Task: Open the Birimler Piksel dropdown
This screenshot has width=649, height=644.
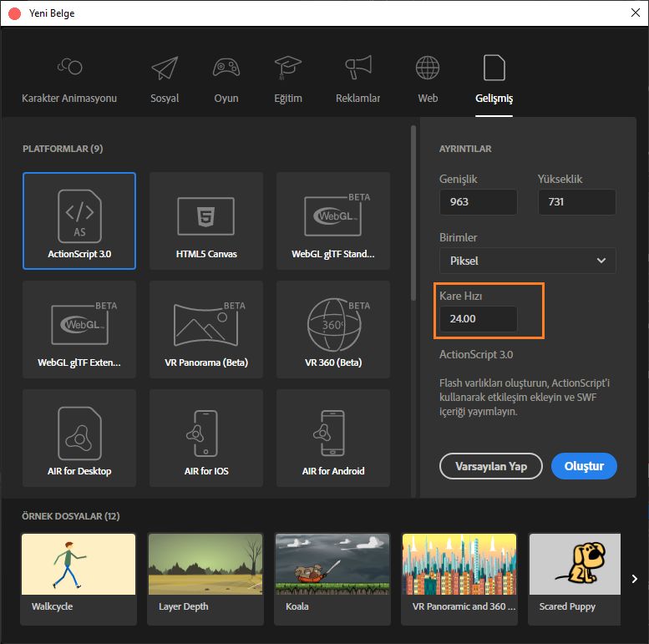Action: [528, 261]
